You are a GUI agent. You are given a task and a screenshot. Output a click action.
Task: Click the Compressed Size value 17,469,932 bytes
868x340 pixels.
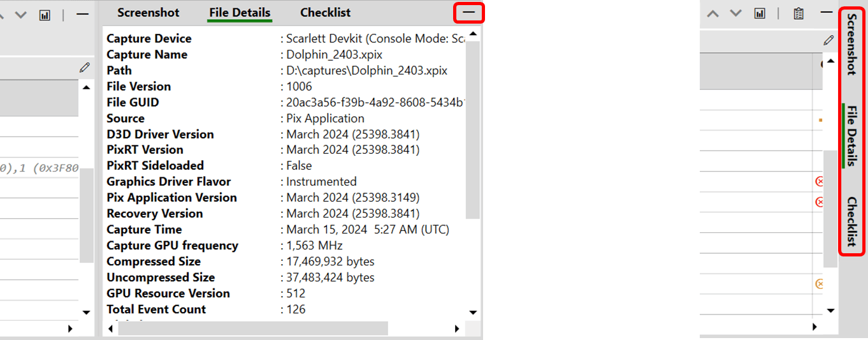pyautogui.click(x=330, y=262)
